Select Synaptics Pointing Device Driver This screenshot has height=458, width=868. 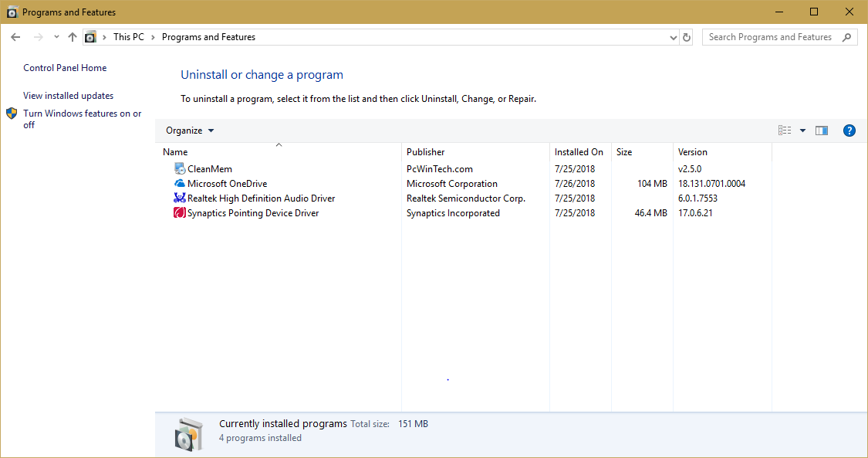point(253,213)
